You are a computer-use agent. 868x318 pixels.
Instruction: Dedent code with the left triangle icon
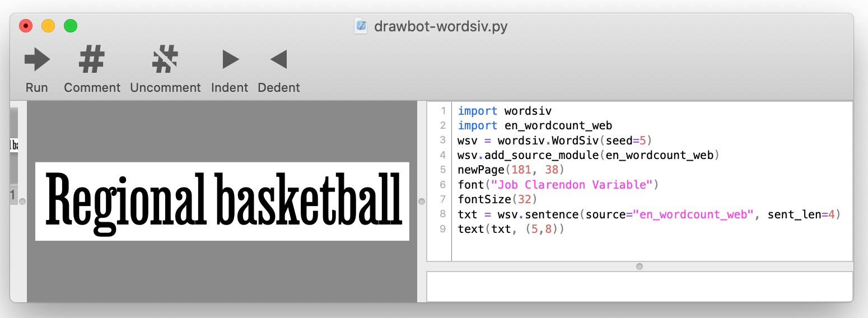click(x=278, y=59)
